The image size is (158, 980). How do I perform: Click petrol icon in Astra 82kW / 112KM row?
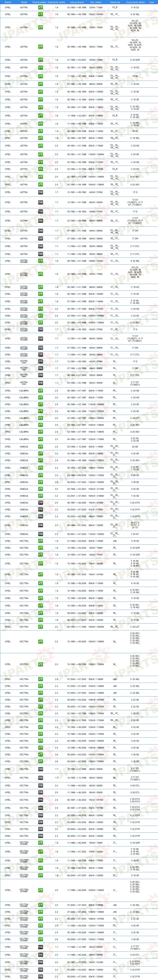pos(40,131)
